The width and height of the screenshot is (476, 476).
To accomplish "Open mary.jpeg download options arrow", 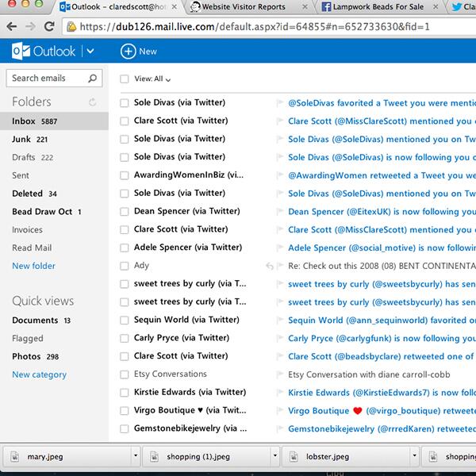I will pos(136,455).
